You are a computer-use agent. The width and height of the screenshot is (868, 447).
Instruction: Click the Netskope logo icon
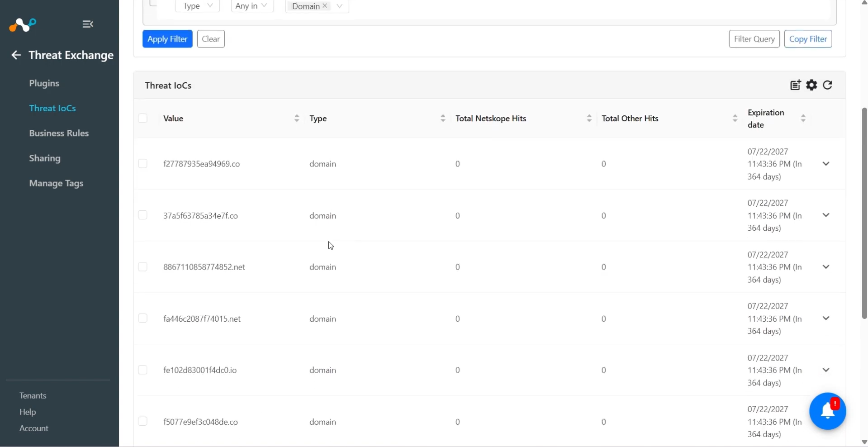tap(23, 24)
